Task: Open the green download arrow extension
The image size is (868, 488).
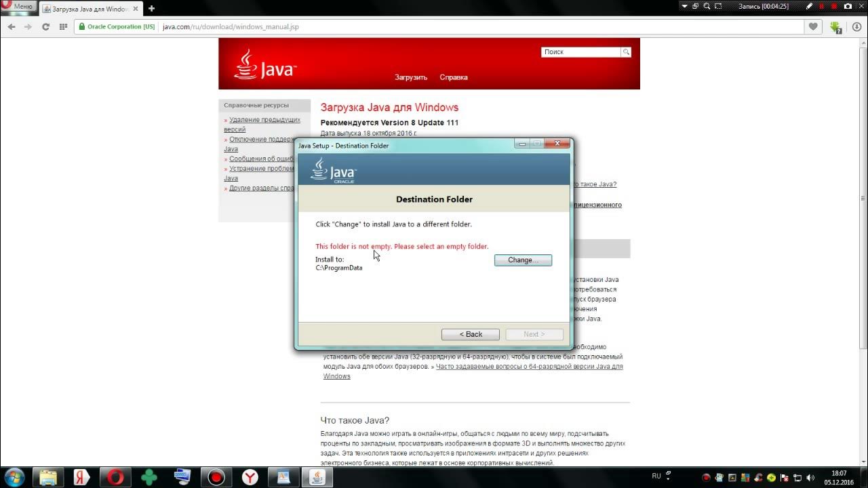Action: click(835, 28)
